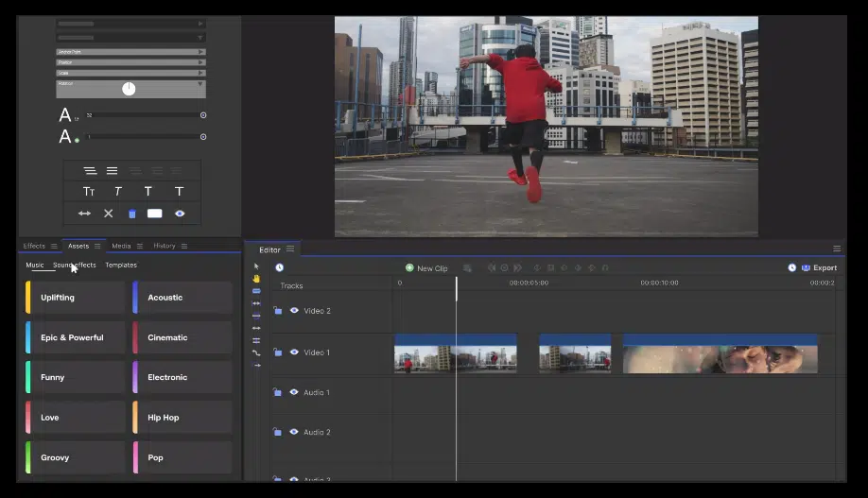Click the horizontal double-arrow icon in text panel
868x498 pixels.
84,214
